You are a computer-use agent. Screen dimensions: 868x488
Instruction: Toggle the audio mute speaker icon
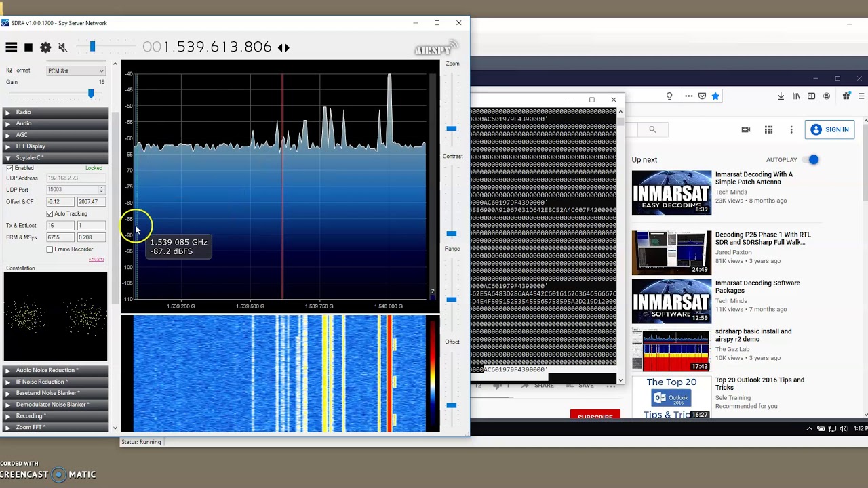pyautogui.click(x=63, y=47)
